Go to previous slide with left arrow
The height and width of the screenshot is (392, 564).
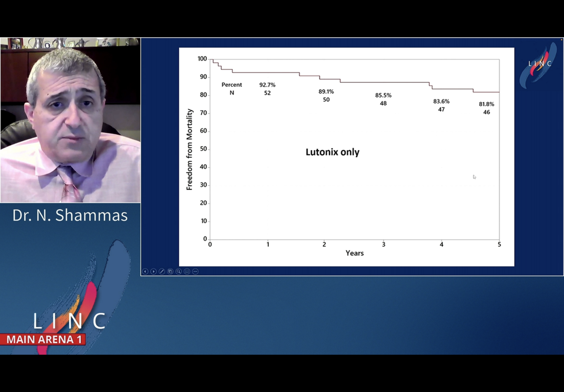point(145,271)
